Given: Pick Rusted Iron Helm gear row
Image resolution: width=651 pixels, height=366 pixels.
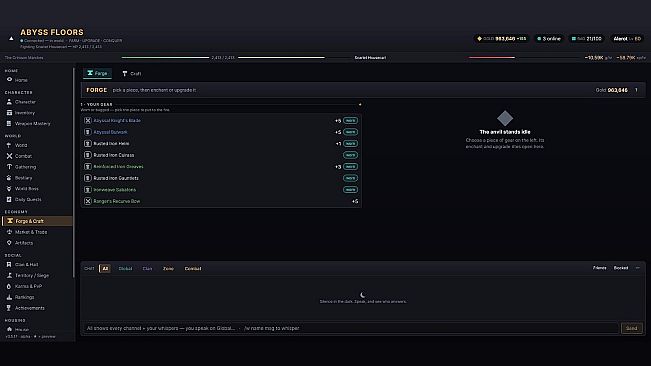Looking at the screenshot, I should pos(221,144).
